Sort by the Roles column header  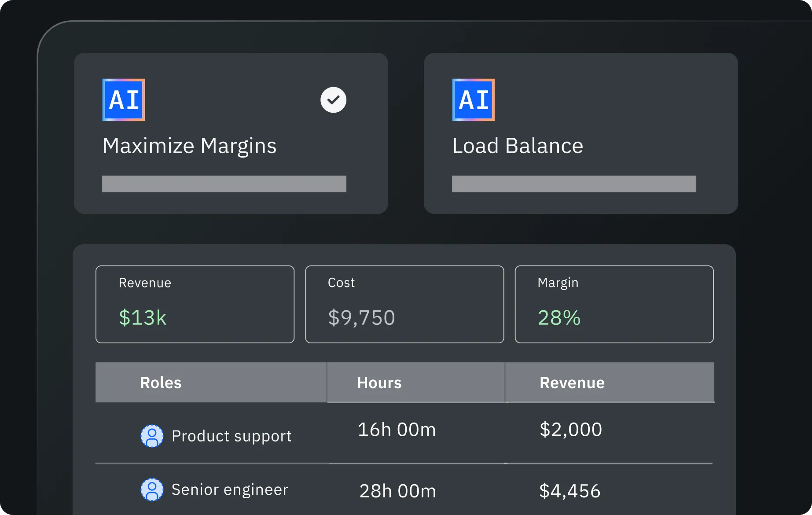(211, 383)
